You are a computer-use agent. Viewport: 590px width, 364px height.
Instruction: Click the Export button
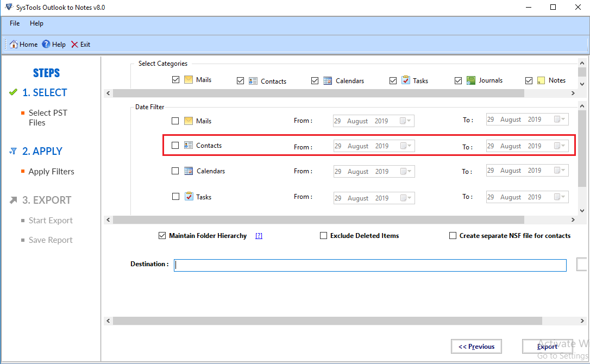[x=548, y=346]
